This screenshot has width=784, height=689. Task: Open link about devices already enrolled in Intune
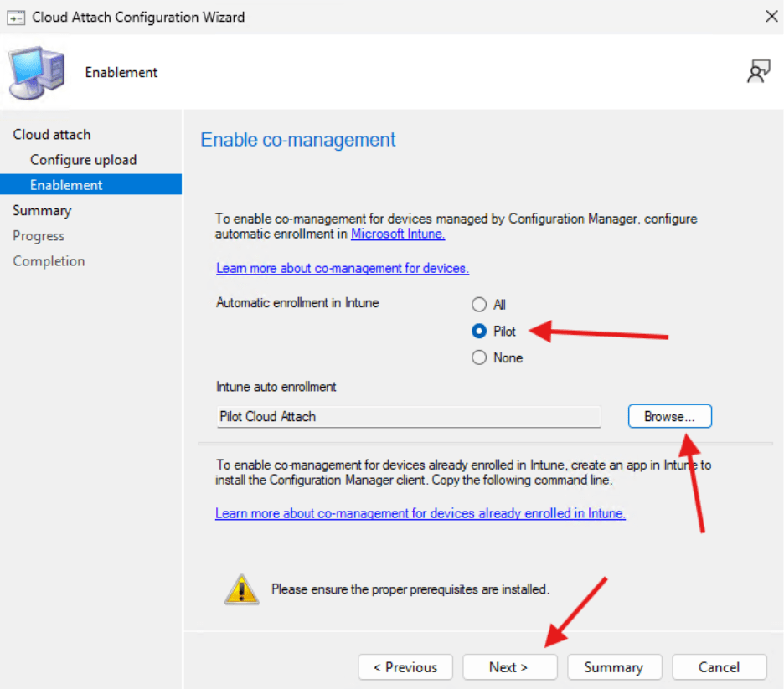pos(420,513)
